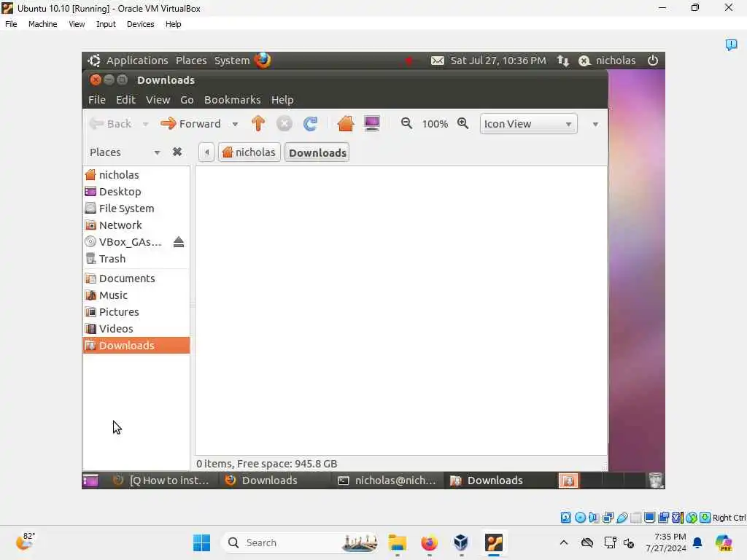Open the power session menu icon
This screenshot has height=560, width=747.
pos(653,61)
